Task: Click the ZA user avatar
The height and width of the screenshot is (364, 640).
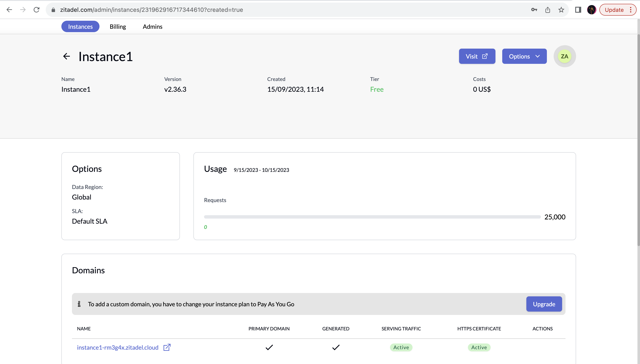Action: 564,56
